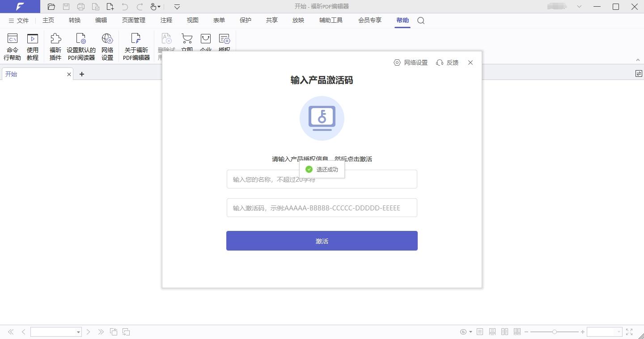Click the Print icon in quick access toolbar
This screenshot has width=644, height=339.
pyautogui.click(x=81, y=7)
